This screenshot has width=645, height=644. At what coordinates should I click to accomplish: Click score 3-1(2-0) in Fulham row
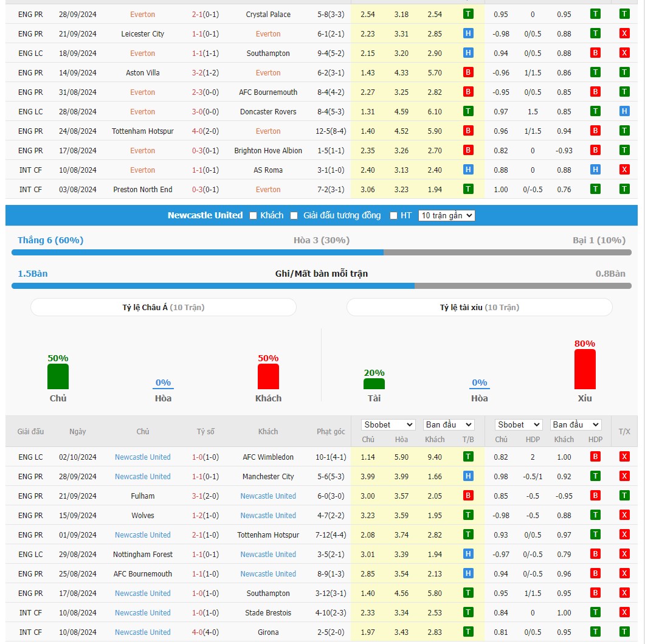click(205, 496)
